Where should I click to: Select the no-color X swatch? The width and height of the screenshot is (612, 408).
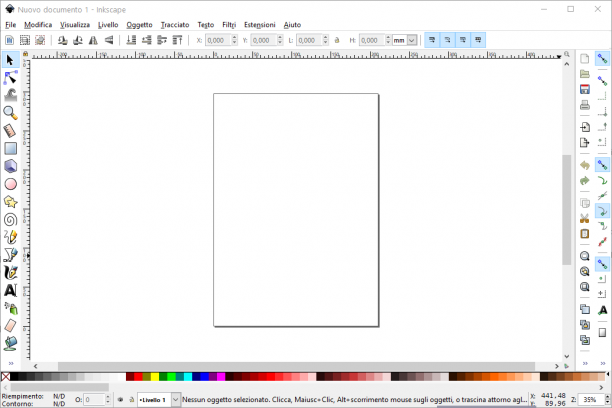tap(5, 377)
